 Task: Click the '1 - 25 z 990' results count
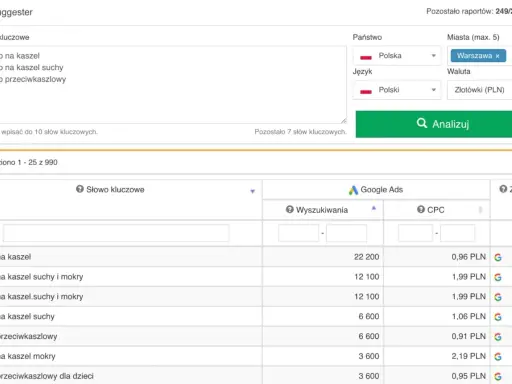click(x=37, y=162)
